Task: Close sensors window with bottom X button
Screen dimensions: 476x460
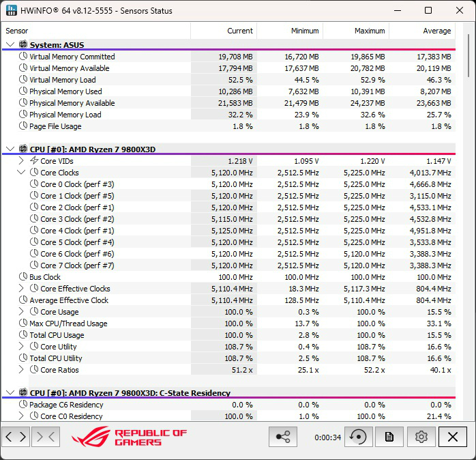Action: [x=453, y=437]
